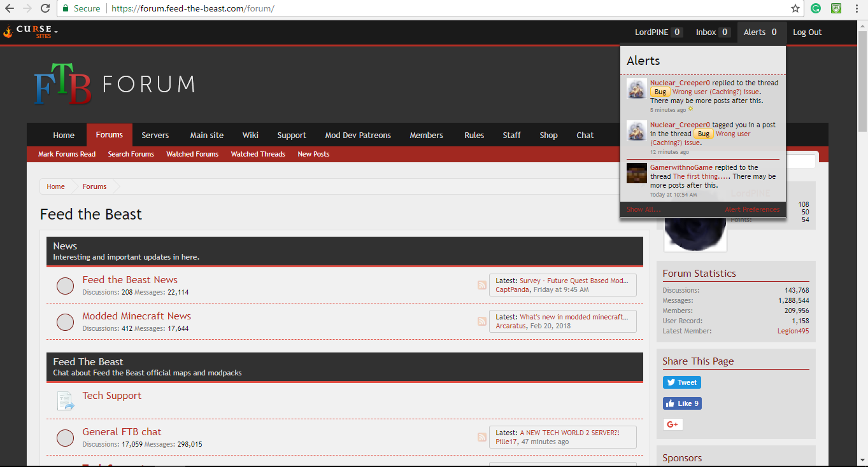Click the Alert Preferences link
Screen dimensions: 868x467
751,209
